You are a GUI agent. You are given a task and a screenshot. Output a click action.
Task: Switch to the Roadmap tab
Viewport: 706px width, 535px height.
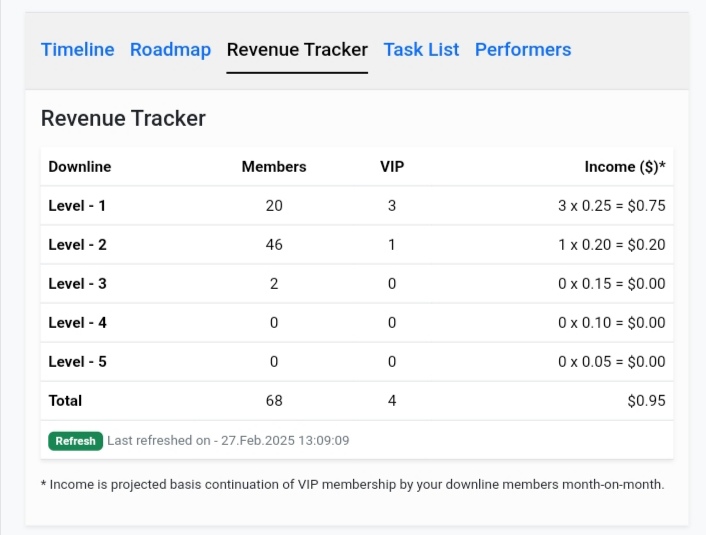click(170, 50)
